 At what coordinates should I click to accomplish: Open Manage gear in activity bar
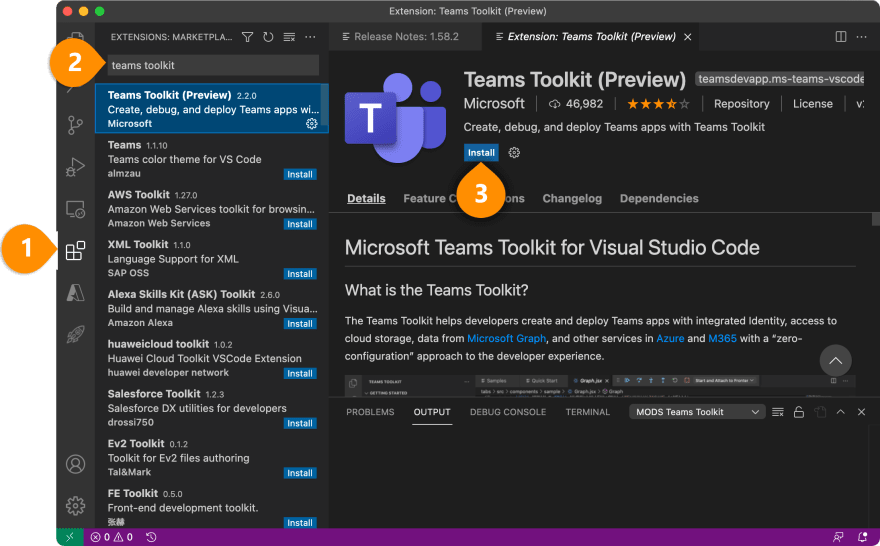point(75,506)
